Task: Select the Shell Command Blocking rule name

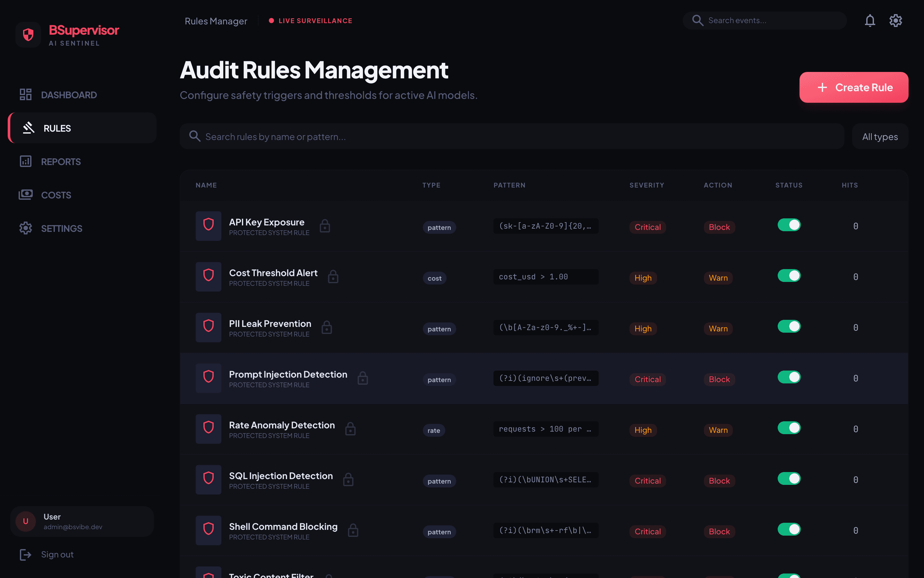Action: pos(283,526)
